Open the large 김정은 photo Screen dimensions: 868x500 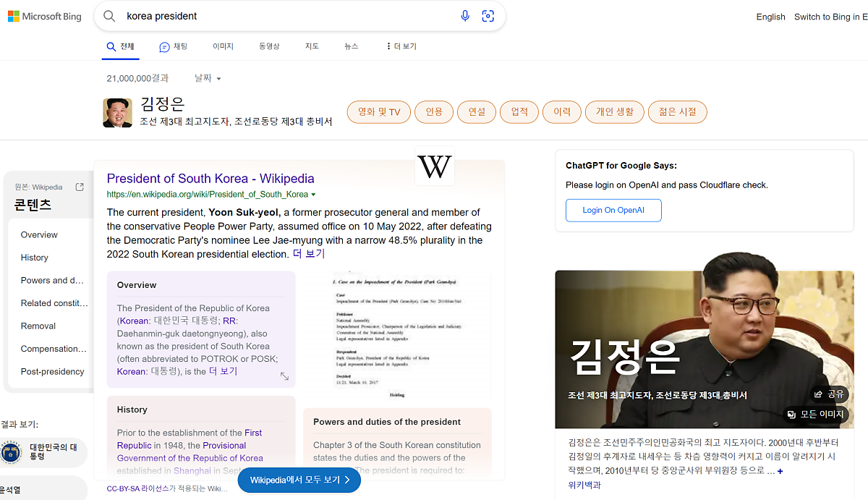tap(704, 349)
